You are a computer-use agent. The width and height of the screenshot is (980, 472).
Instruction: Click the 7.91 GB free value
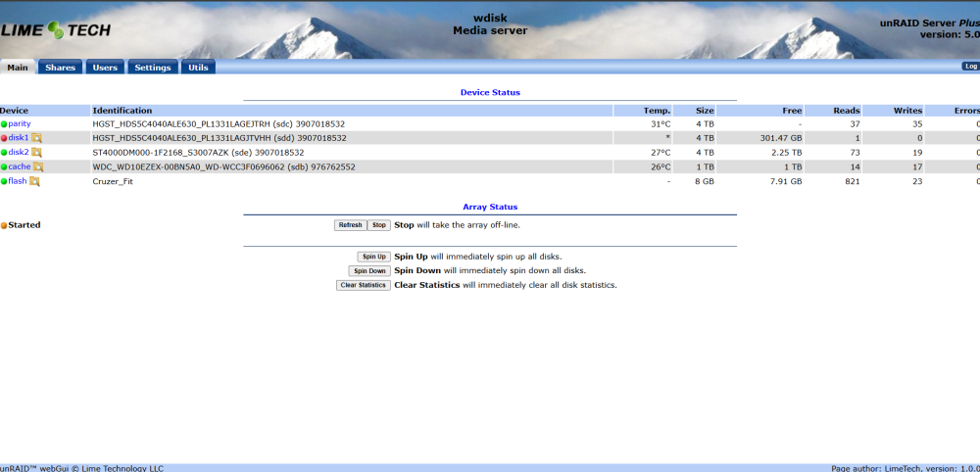point(786,182)
